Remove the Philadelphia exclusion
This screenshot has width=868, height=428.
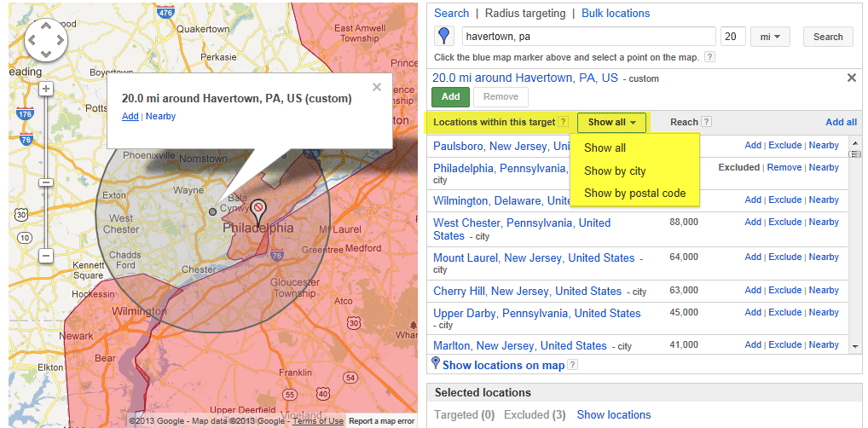pyautogui.click(x=784, y=167)
